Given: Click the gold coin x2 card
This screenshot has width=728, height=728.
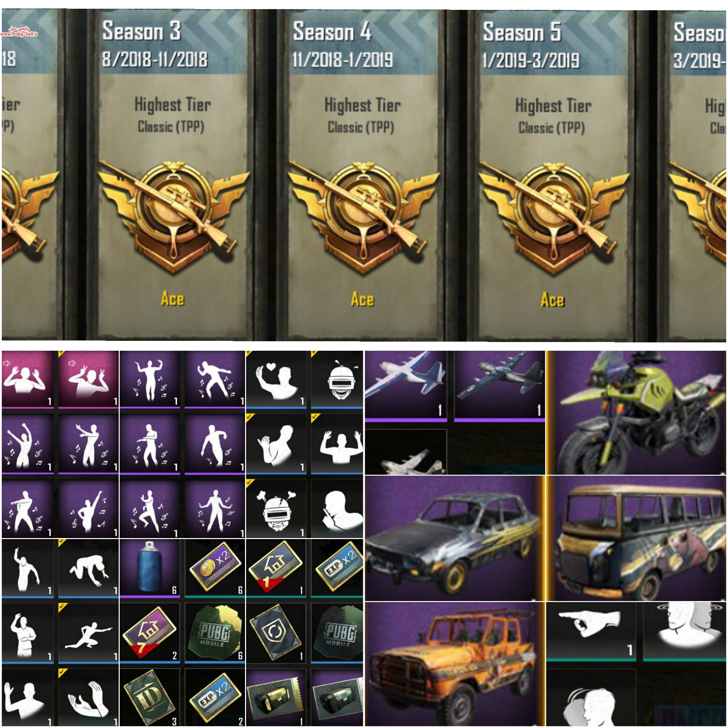Looking at the screenshot, I should (x=214, y=568).
